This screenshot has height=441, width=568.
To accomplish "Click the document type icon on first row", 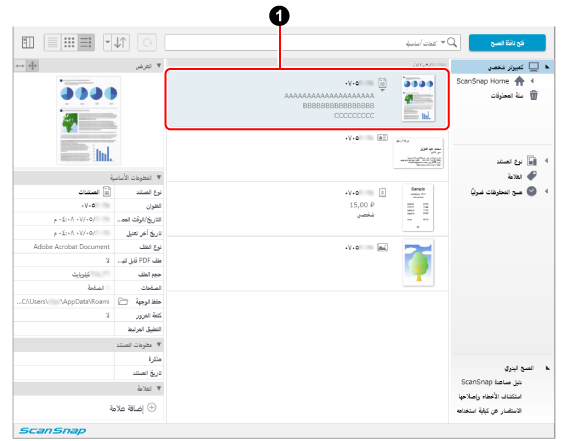I will 382,84.
